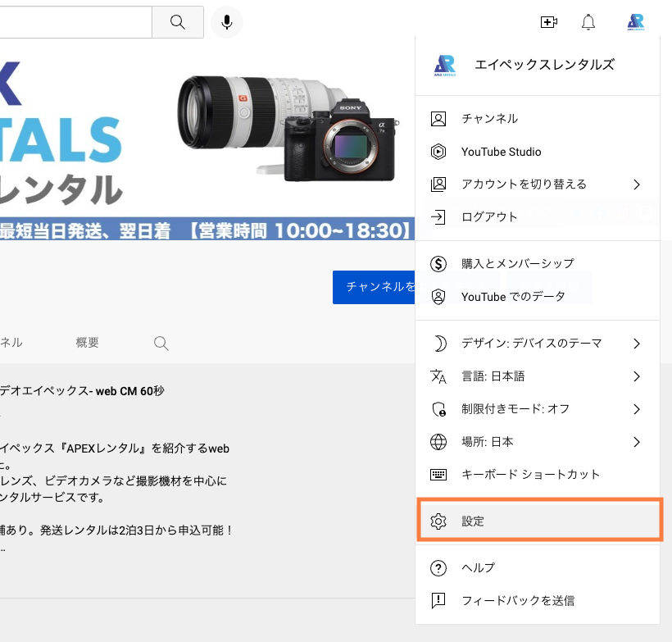Image resolution: width=672 pixels, height=642 pixels.
Task: Click the moon appearance icon
Action: pos(439,344)
